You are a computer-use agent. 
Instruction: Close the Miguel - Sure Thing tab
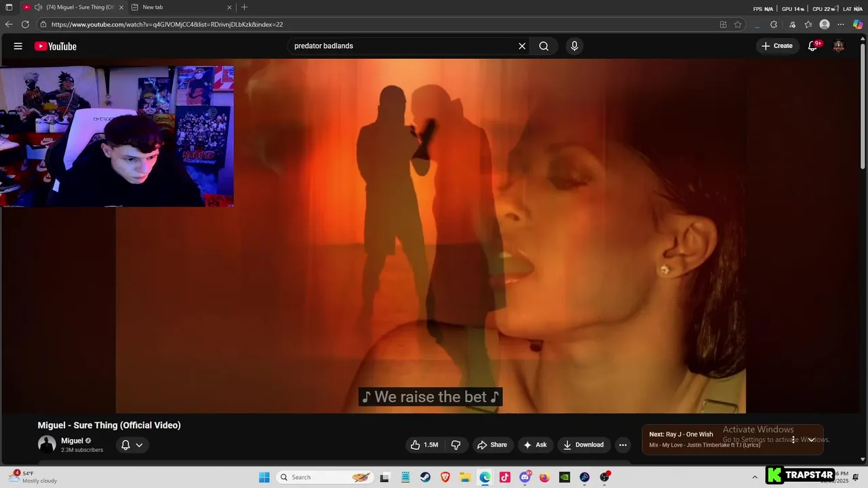pos(121,7)
